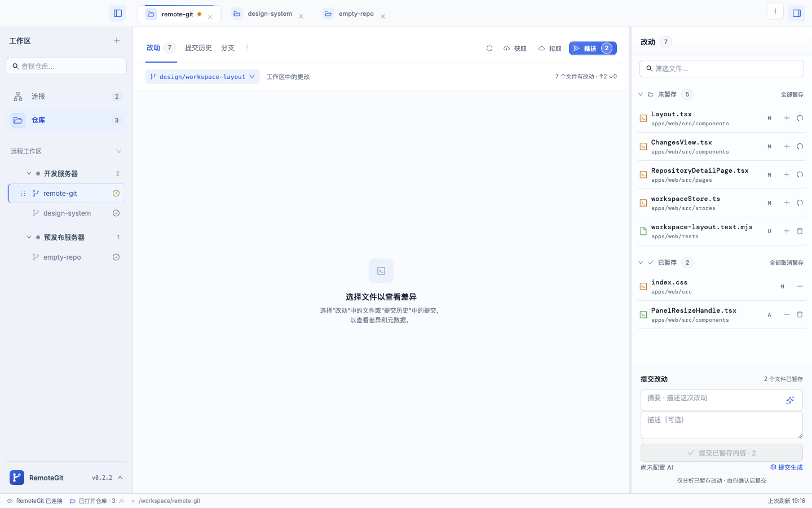Select empty-repo in the workspace tree

pyautogui.click(x=67, y=257)
